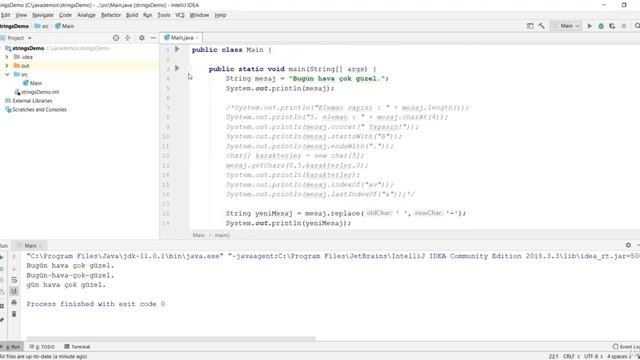Screen dimensions: 640x360
Task: Close the Main.java editor tab
Action: [198, 38]
